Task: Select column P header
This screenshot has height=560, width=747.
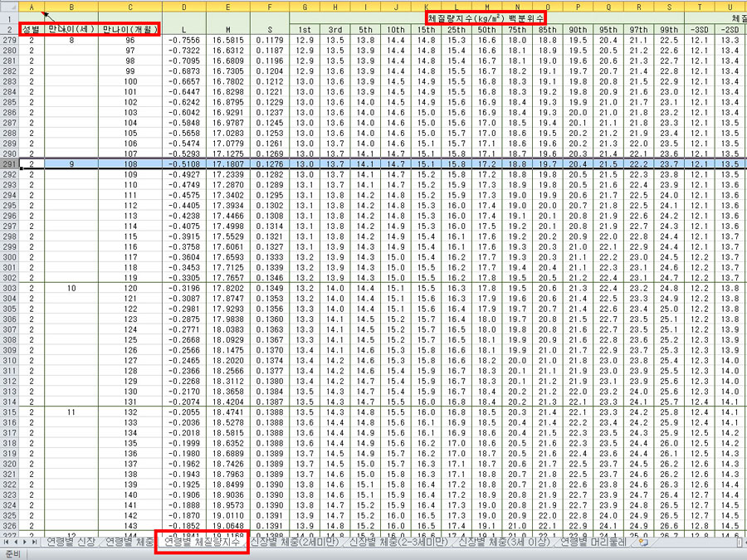Action: point(578,7)
